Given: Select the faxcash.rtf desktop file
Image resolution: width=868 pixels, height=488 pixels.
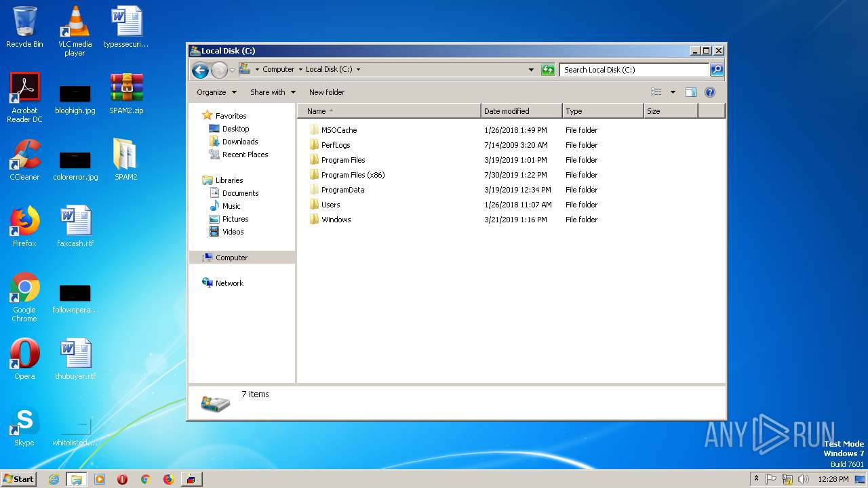Looking at the screenshot, I should coord(75,226).
